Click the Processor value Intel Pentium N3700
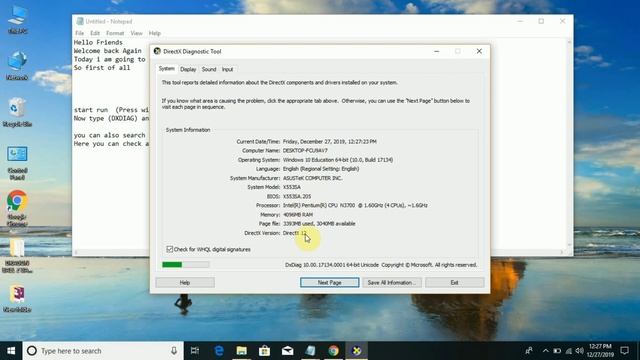The height and width of the screenshot is (360, 640). point(355,205)
